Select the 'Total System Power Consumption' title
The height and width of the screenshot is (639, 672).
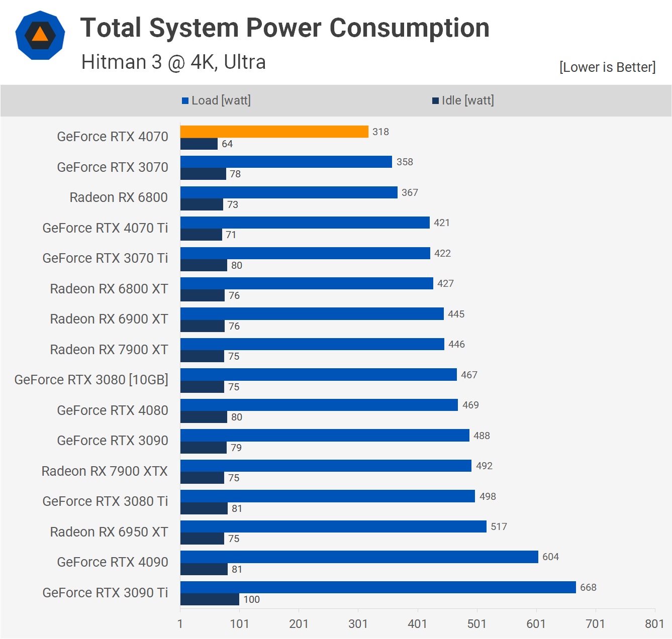[285, 28]
